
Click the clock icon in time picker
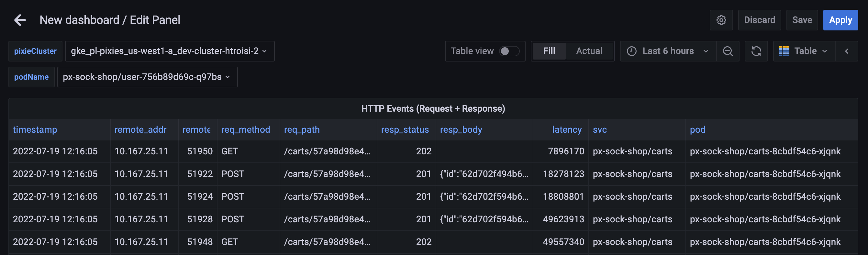pos(631,51)
